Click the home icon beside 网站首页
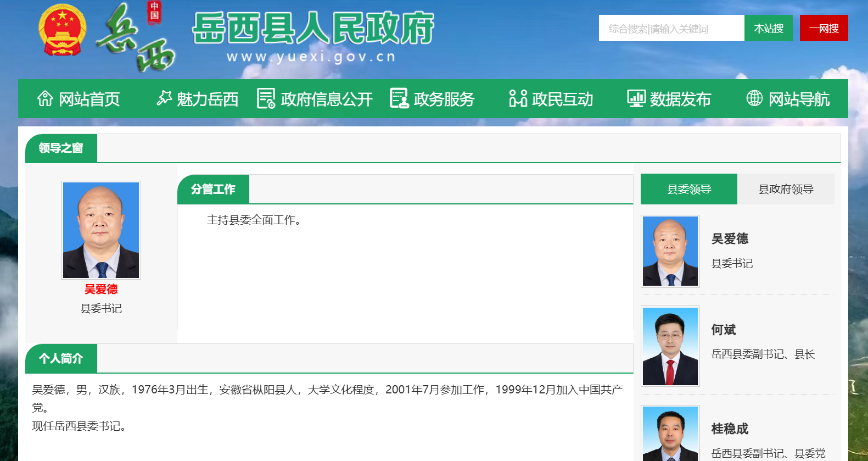The width and height of the screenshot is (868, 461). (45, 98)
